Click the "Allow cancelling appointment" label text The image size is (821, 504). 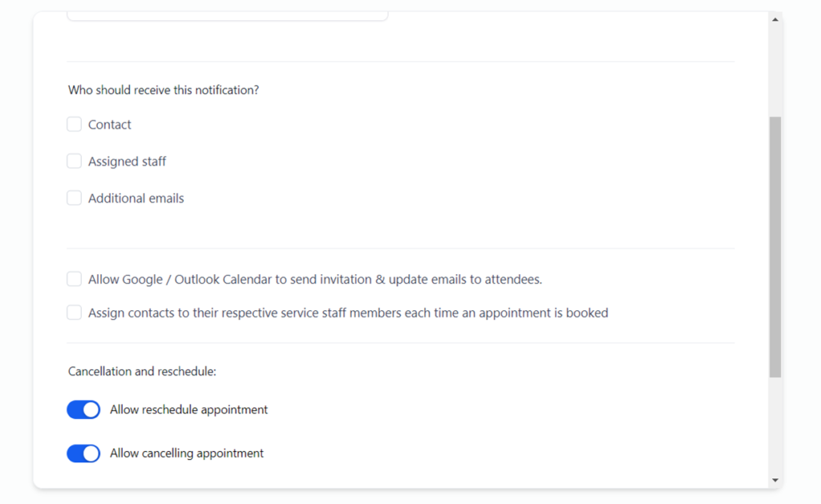187,454
